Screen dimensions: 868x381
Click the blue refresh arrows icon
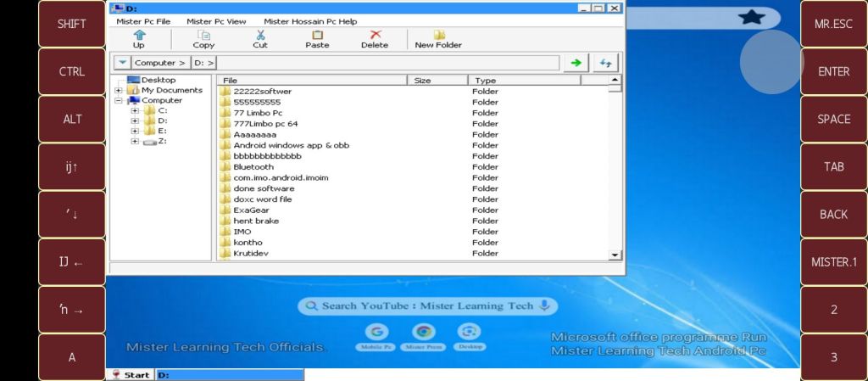(x=605, y=63)
